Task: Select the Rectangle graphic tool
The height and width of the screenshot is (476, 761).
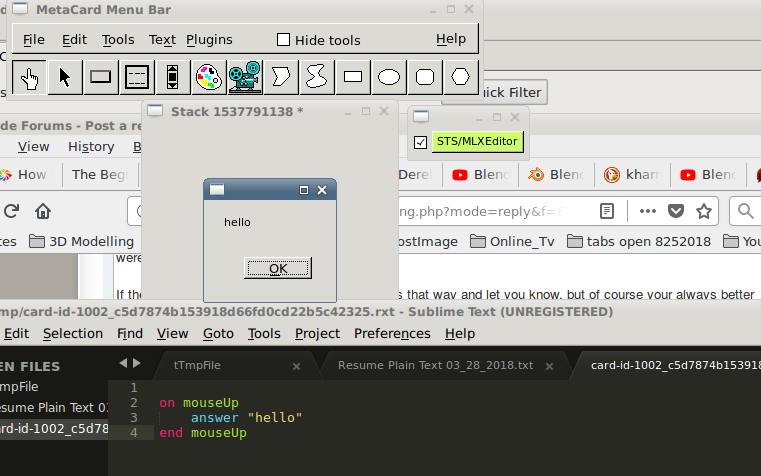Action: click(353, 77)
